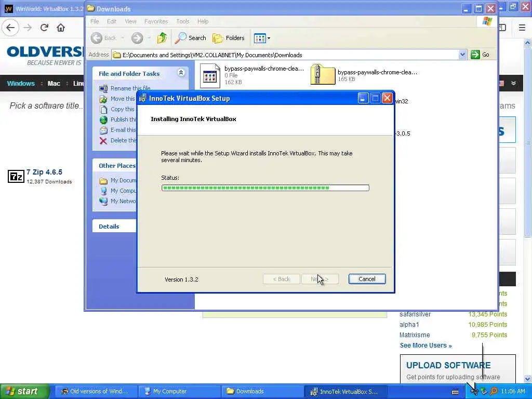This screenshot has height=399, width=532.
Task: Click the WinWorld browser tab favicon
Action: (x=8, y=8)
